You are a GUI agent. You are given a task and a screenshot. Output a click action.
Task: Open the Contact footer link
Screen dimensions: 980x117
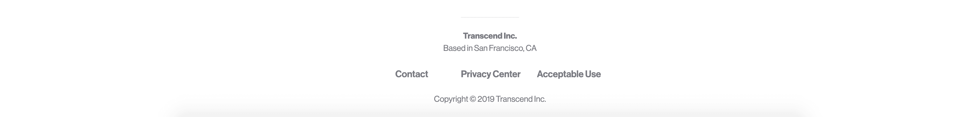tap(411, 74)
